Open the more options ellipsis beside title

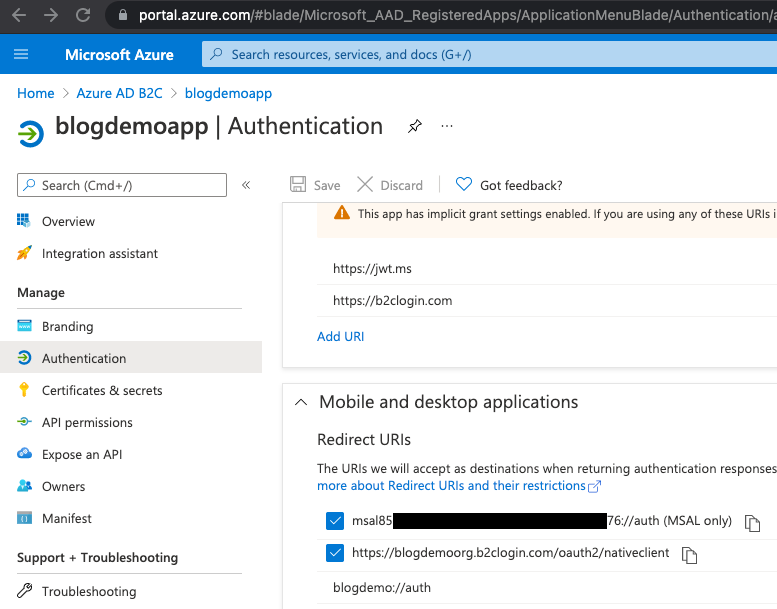point(447,126)
